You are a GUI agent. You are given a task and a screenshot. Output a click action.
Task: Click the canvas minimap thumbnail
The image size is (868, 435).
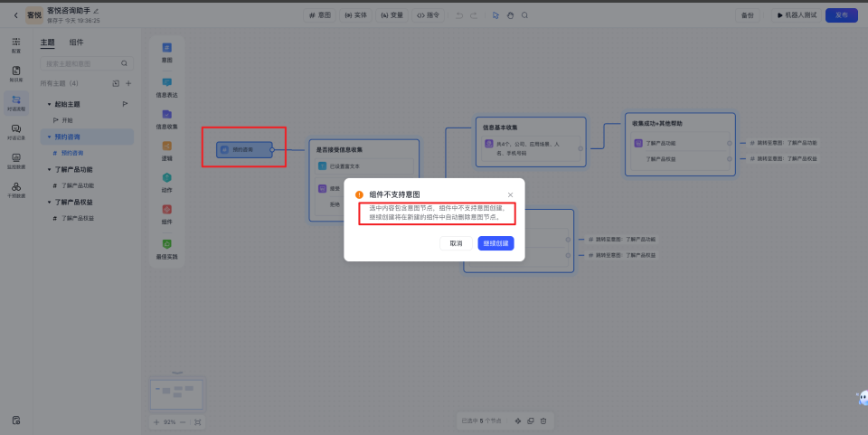pos(176,394)
